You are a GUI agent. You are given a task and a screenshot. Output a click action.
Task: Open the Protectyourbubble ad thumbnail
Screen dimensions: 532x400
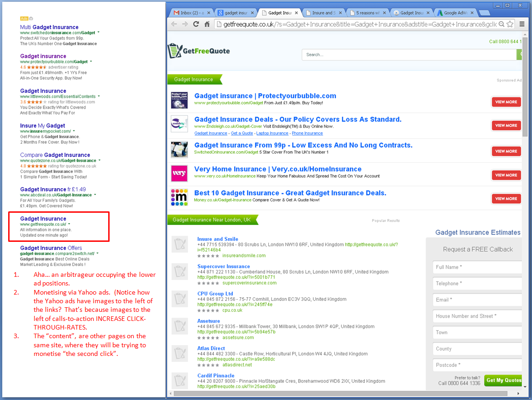pos(179,100)
